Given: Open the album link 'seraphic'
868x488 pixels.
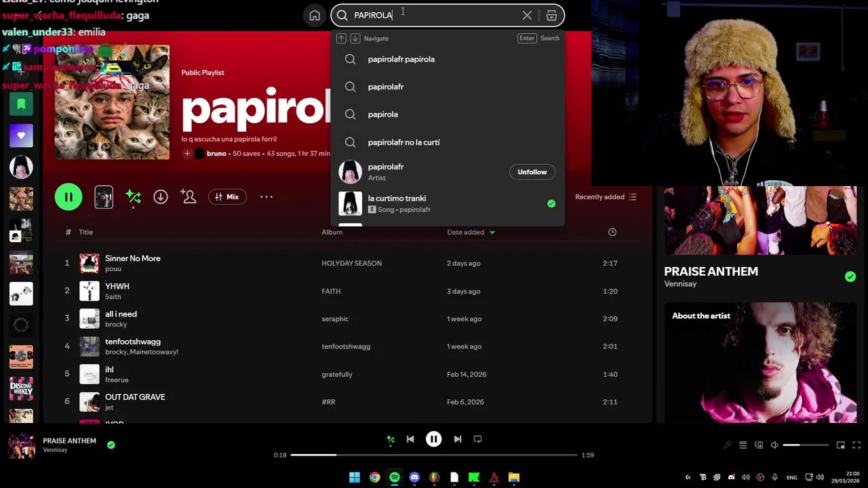Looking at the screenshot, I should coord(335,319).
